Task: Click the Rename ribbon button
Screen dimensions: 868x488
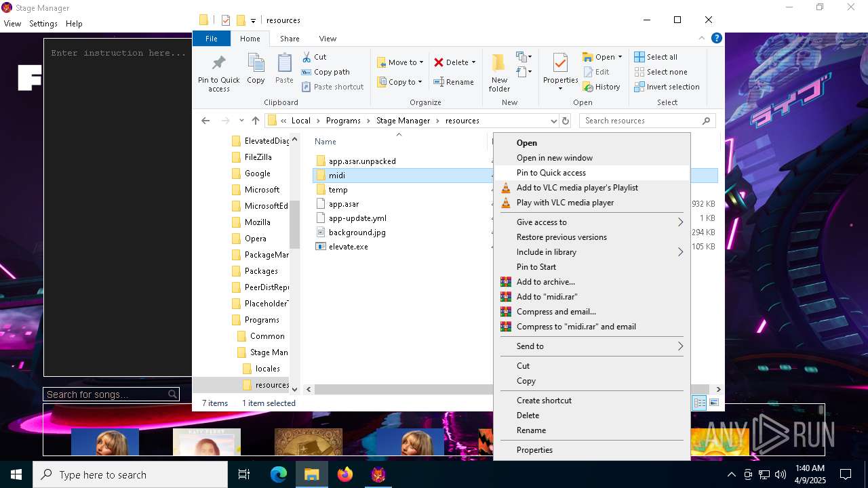Action: coord(454,82)
